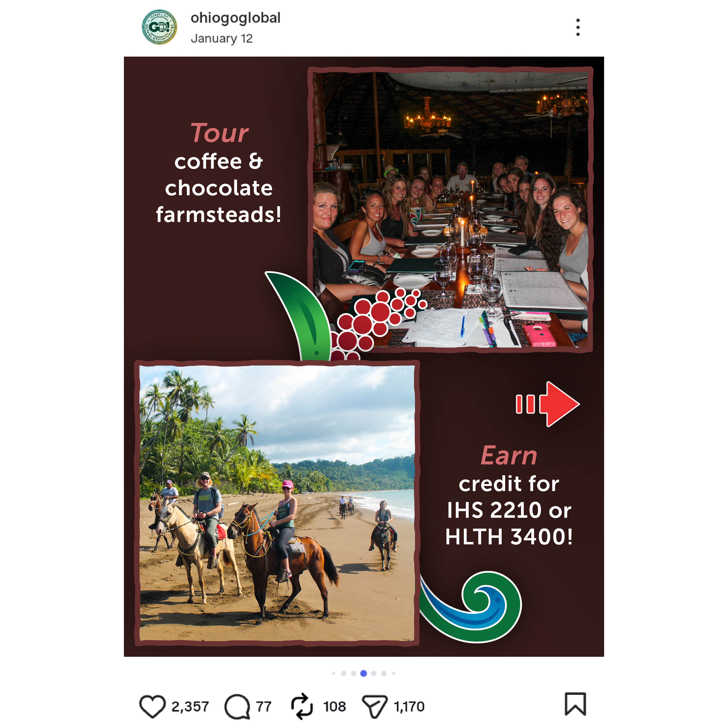Select the active blue carousel dot
728x728 pixels.
click(364, 673)
